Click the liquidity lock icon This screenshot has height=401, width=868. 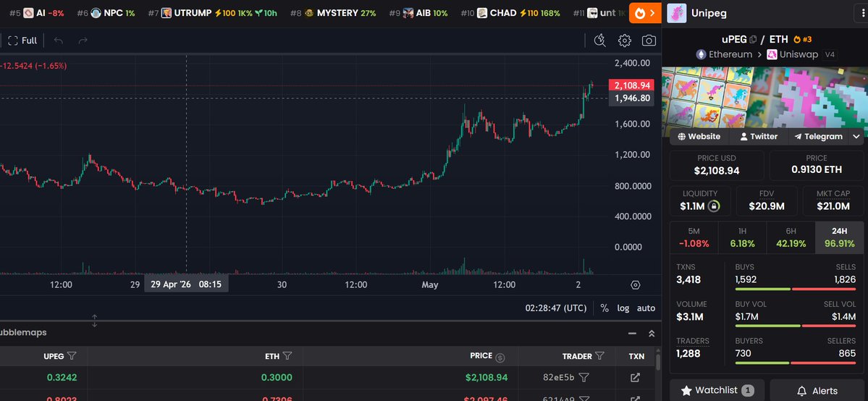point(714,206)
